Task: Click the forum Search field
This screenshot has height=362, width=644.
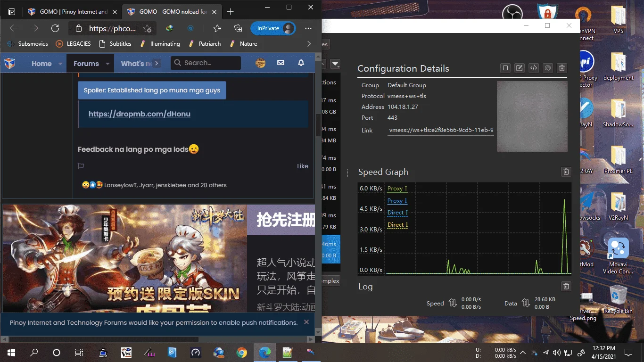Action: click(x=206, y=63)
